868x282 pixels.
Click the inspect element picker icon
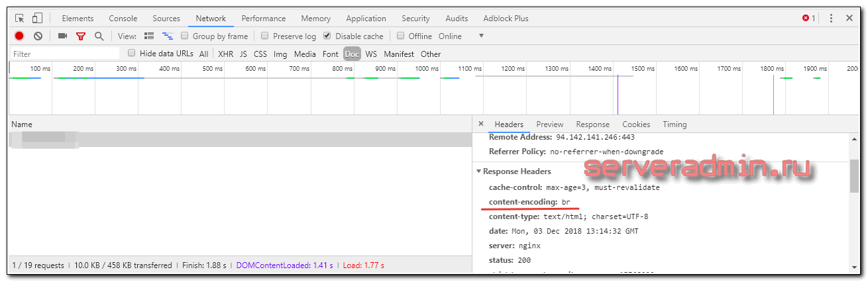[x=19, y=19]
